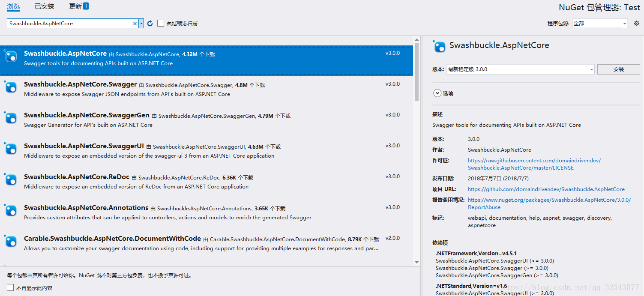Click Swashbuckle.AspNetCore.ReDoc package icon
Viewport: 644px width, 296px height.
point(11,179)
